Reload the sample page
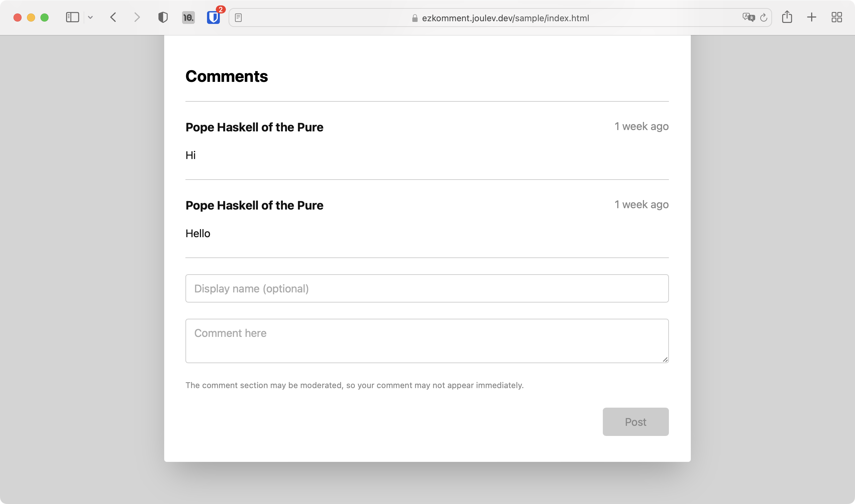The image size is (855, 504). click(764, 18)
